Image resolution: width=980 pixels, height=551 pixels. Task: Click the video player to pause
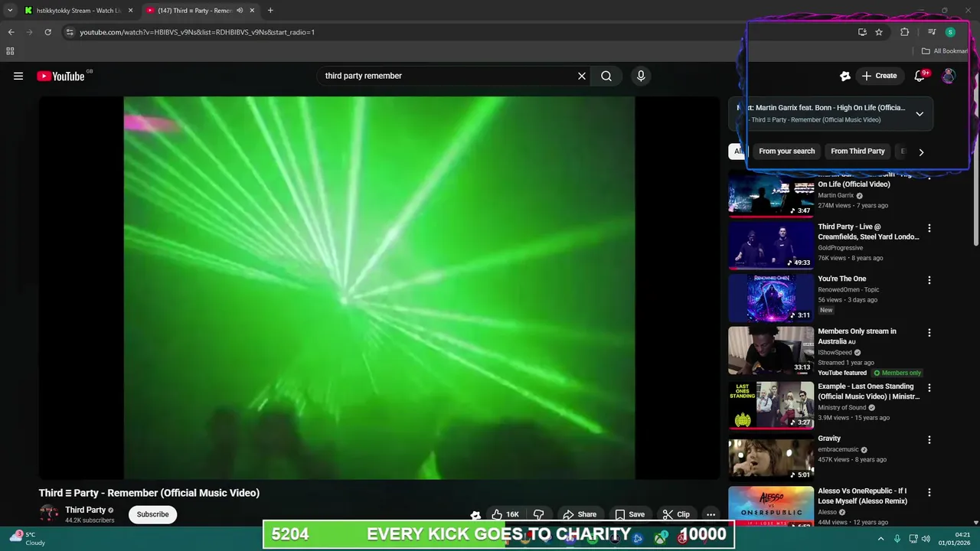click(379, 287)
